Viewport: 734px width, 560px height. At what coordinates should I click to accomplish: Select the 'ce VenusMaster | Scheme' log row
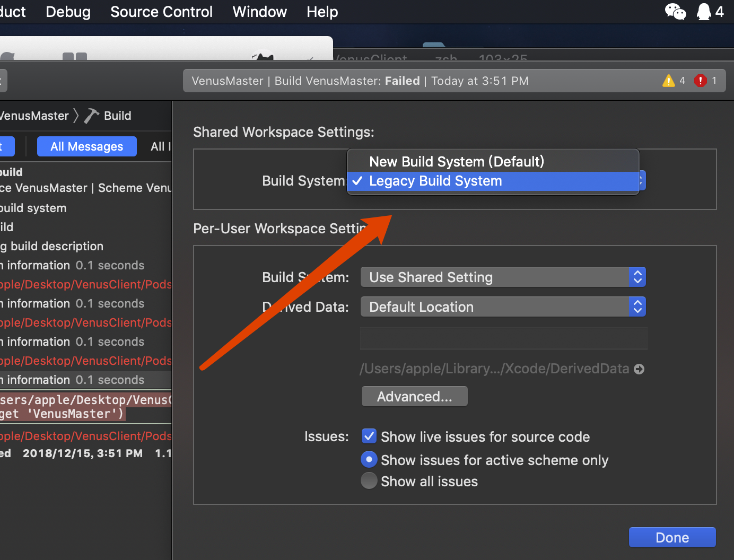coord(85,188)
